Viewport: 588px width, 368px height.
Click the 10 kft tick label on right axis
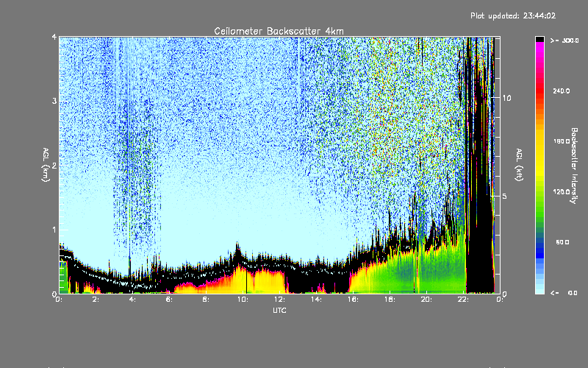(506, 98)
